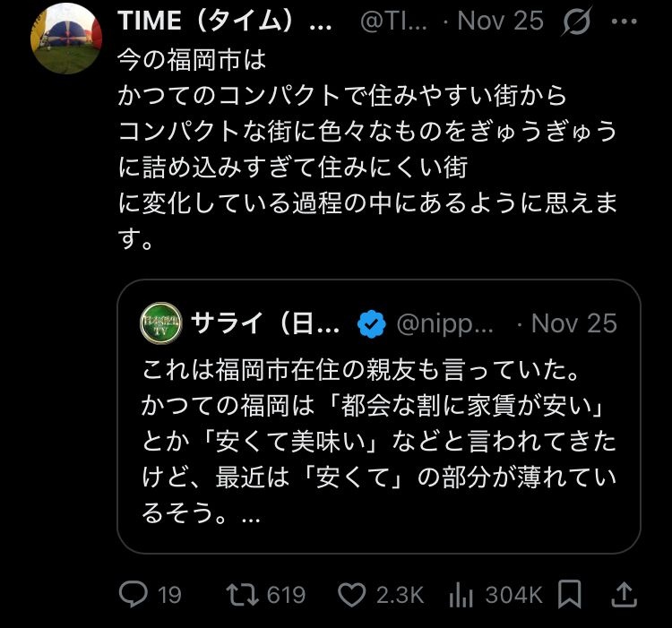672x628 pixels.
Task: Open view analytics bar chart icon
Action: tap(461, 594)
